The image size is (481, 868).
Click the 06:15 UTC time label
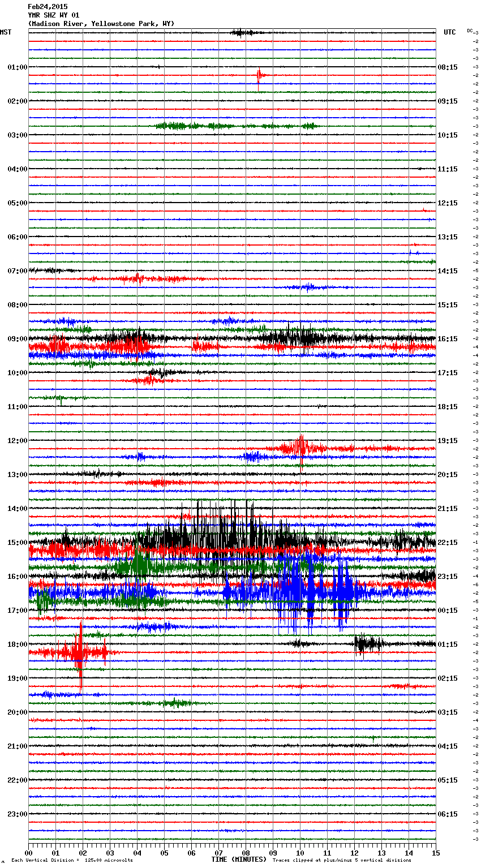[x=448, y=814]
